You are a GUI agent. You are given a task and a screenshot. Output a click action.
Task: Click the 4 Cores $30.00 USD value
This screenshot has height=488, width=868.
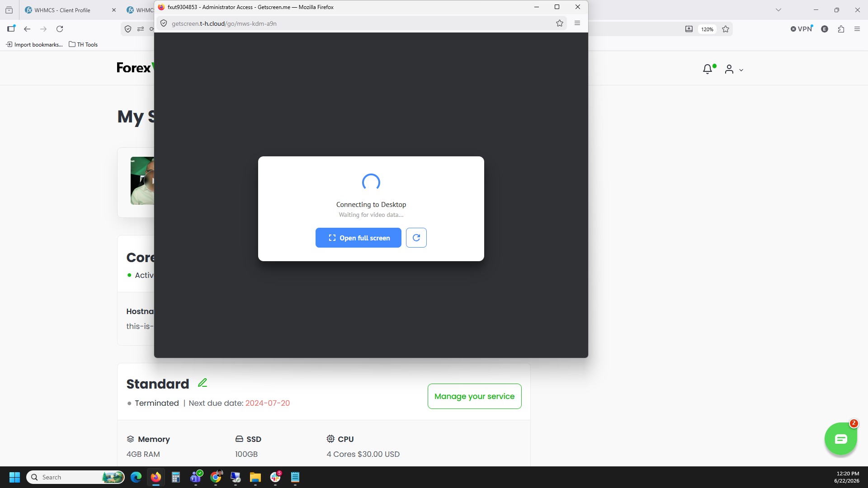click(x=363, y=454)
